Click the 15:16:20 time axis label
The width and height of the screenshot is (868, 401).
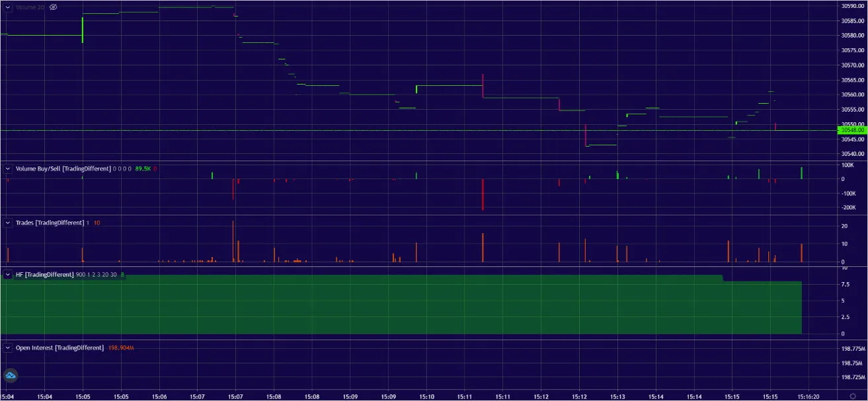[x=809, y=397]
